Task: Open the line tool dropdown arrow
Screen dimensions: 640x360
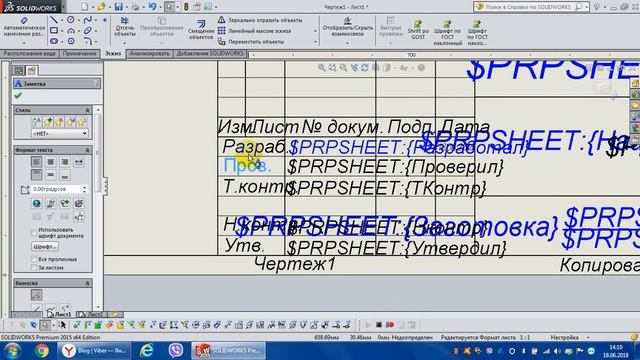Action: [x=61, y=20]
